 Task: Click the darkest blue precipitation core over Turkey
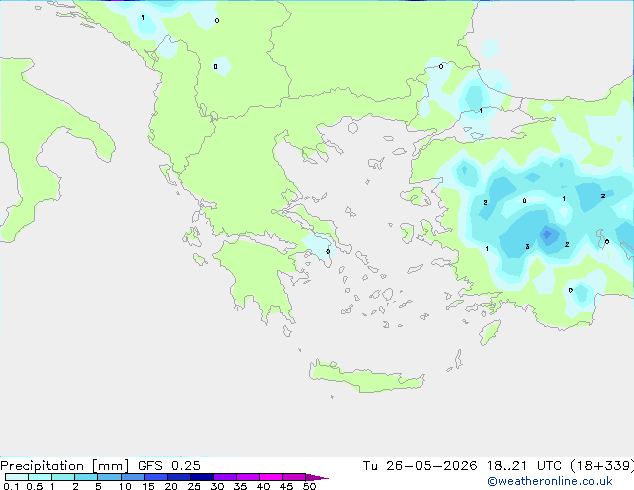tap(547, 234)
